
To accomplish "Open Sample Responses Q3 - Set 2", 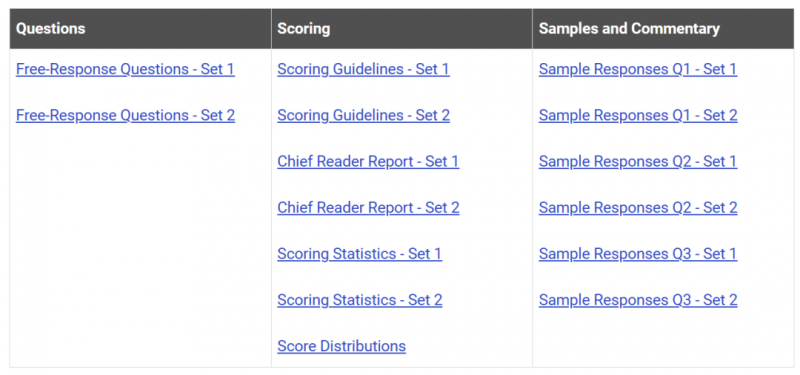I will (x=638, y=299).
